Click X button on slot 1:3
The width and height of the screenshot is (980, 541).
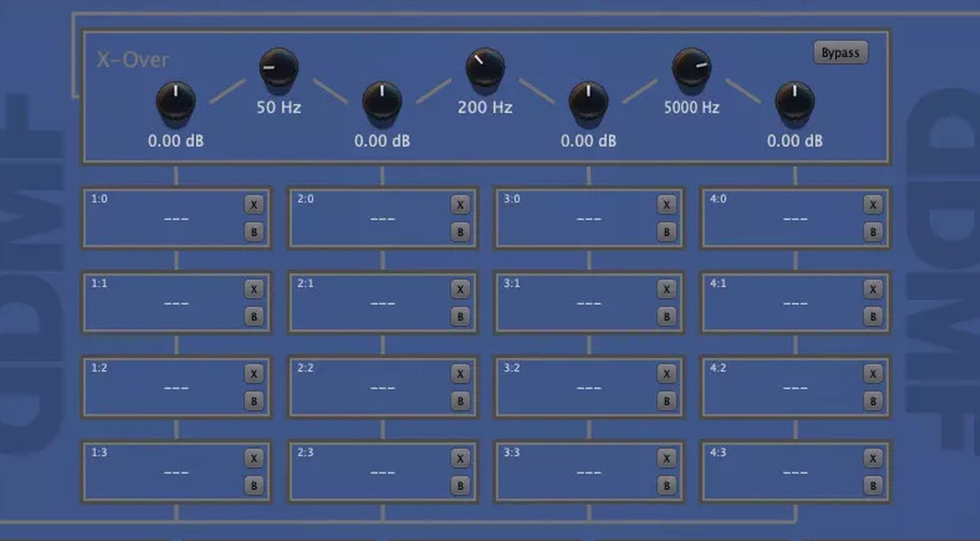click(x=254, y=459)
